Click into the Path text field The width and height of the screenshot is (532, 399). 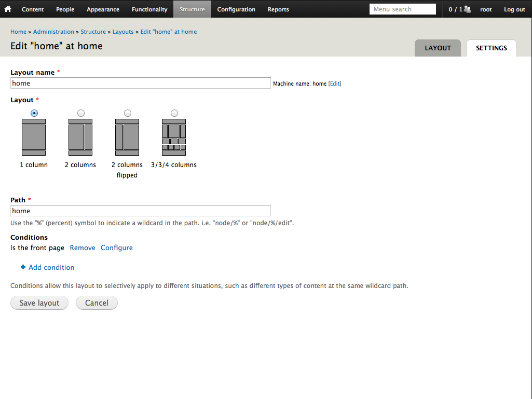tap(140, 211)
